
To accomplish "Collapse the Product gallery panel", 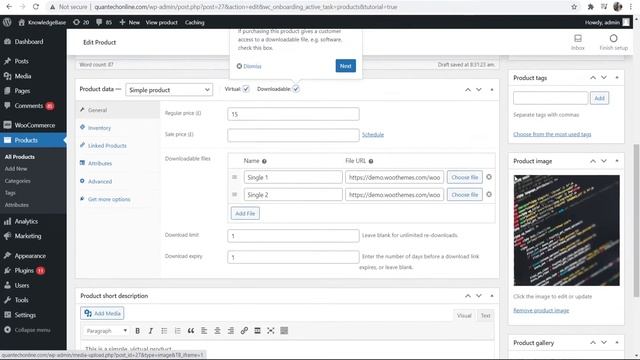I will click(617, 342).
